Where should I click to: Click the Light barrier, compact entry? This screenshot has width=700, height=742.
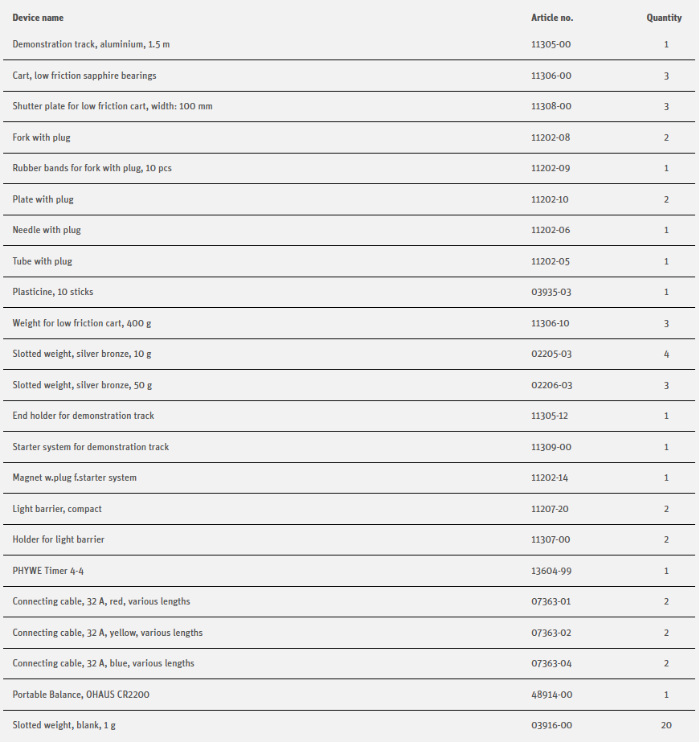coord(57,509)
